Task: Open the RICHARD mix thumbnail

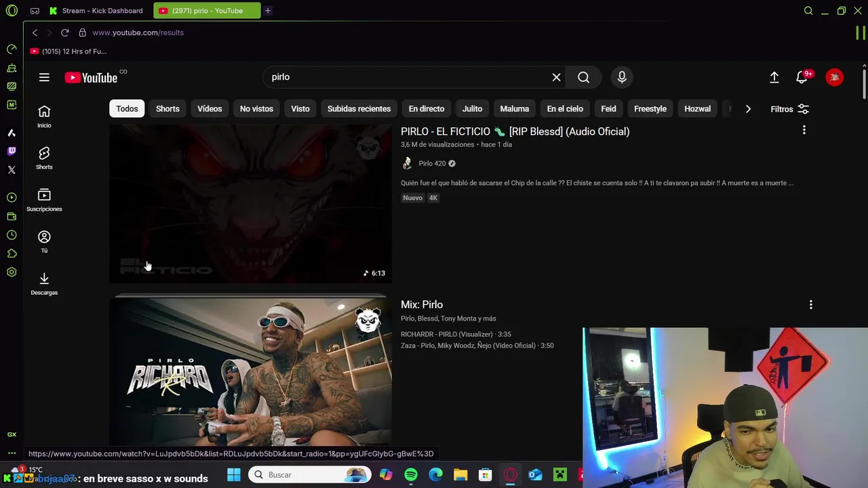Action: 250,371
